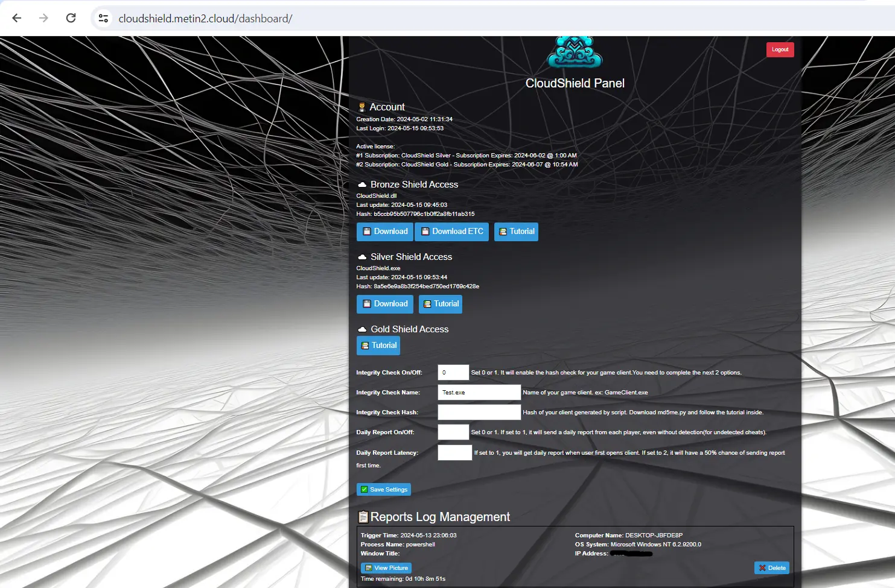Image resolution: width=895 pixels, height=588 pixels.
Task: Click cloud icon beside Bronze Shield Access
Action: pos(362,185)
